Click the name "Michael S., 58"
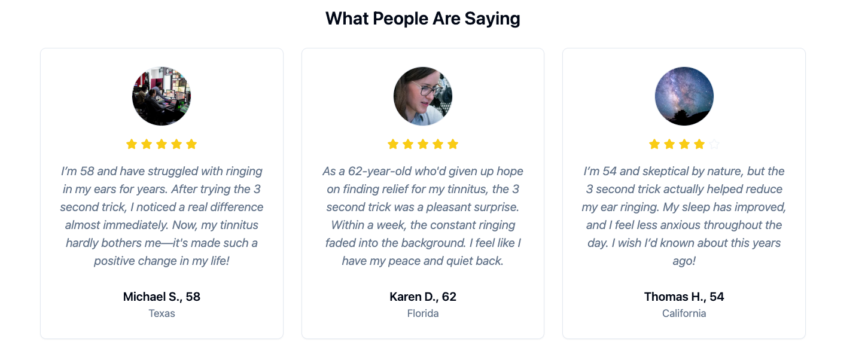The width and height of the screenshot is (868, 360). coord(162,297)
